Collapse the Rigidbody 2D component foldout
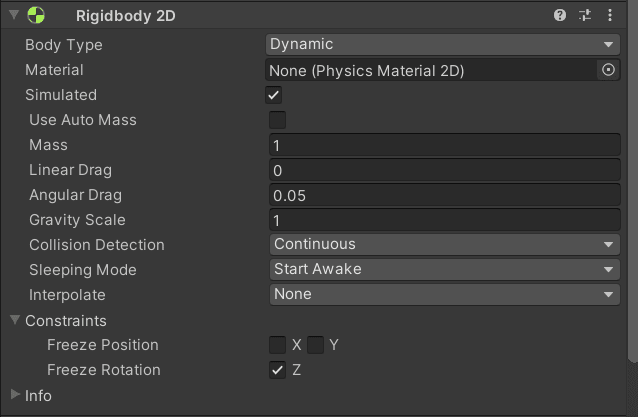This screenshot has width=638, height=417. pos(14,15)
